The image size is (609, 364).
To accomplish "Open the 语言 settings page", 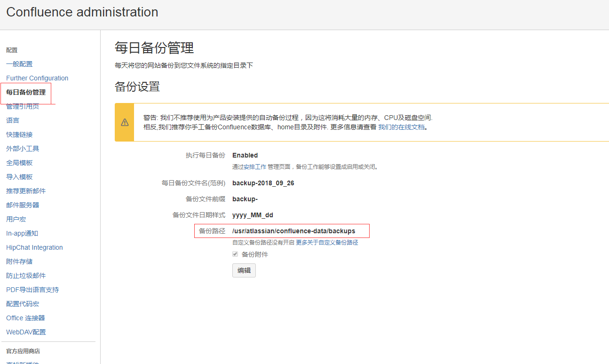I will (x=13, y=120).
